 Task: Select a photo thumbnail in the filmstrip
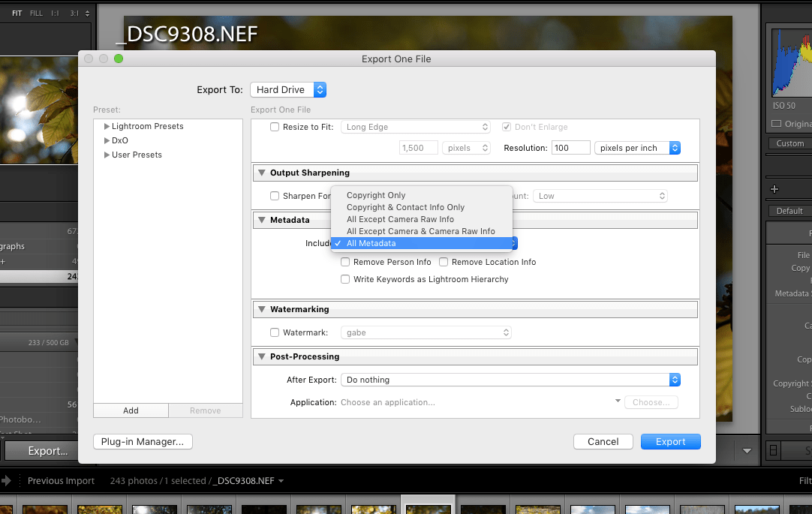428,505
